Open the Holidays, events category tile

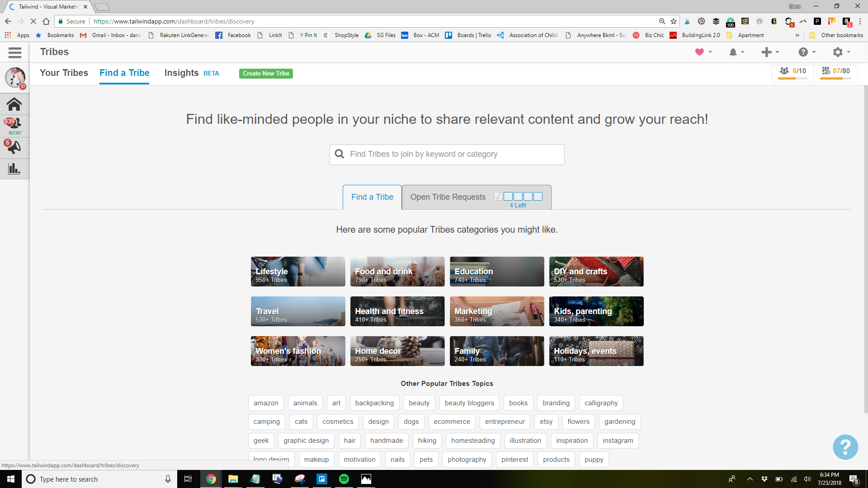pyautogui.click(x=596, y=351)
